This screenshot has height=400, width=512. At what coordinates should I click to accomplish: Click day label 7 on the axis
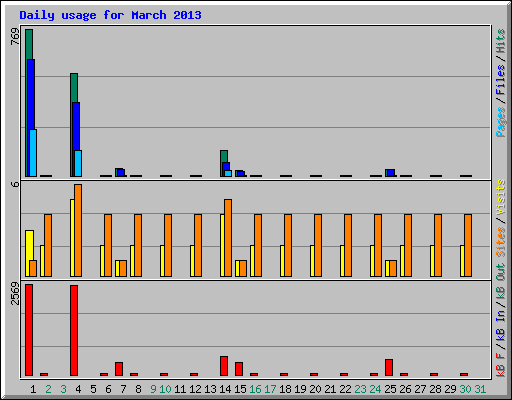(x=123, y=389)
